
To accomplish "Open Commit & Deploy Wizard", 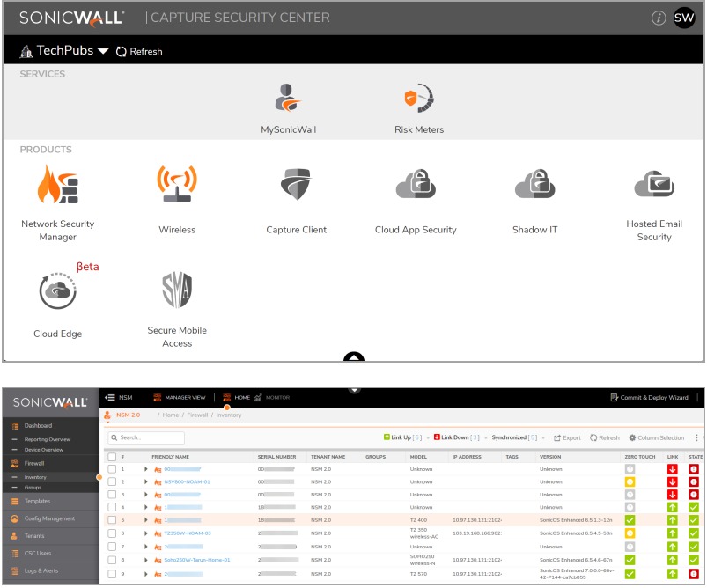I will [x=649, y=397].
